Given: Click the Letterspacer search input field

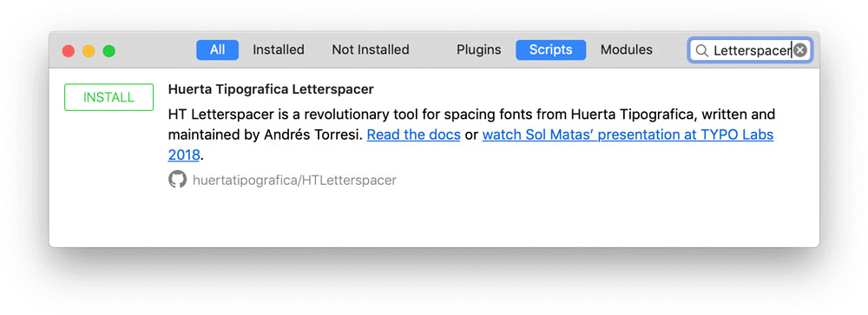Looking at the screenshot, I should coord(750,50).
